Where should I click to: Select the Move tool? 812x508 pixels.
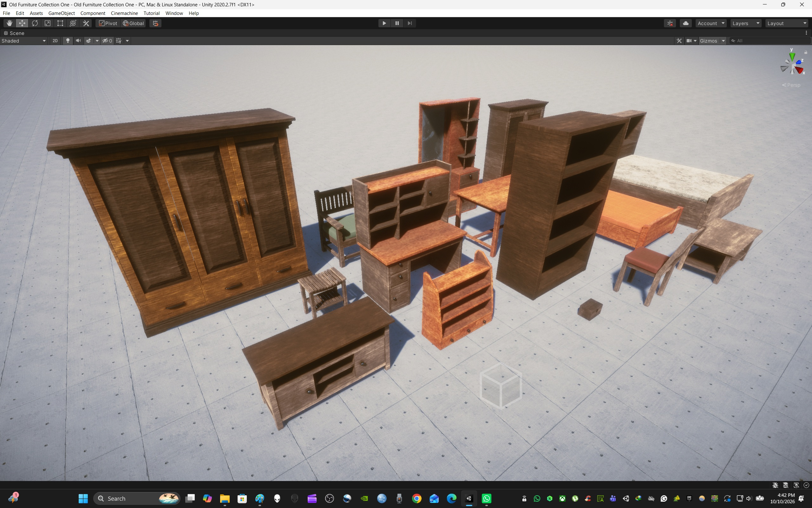tap(22, 23)
